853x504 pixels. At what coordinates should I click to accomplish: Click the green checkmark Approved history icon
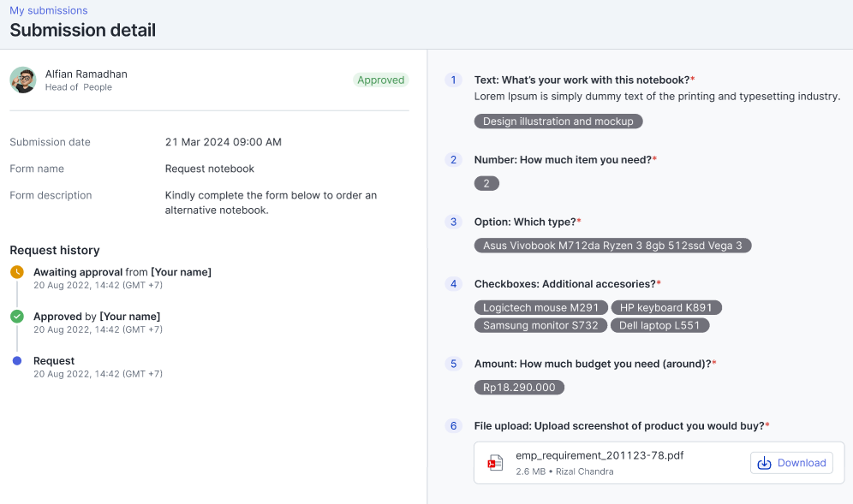coord(17,317)
